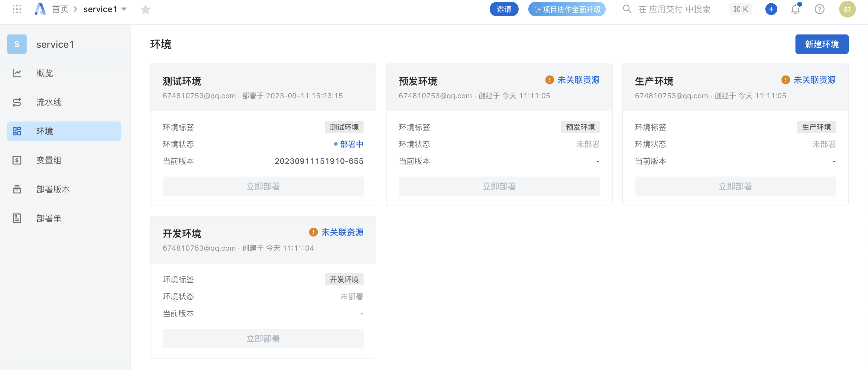Image resolution: width=868 pixels, height=370 pixels.
Task: Click the 变量组 dollar icon
Action: pos(17,160)
